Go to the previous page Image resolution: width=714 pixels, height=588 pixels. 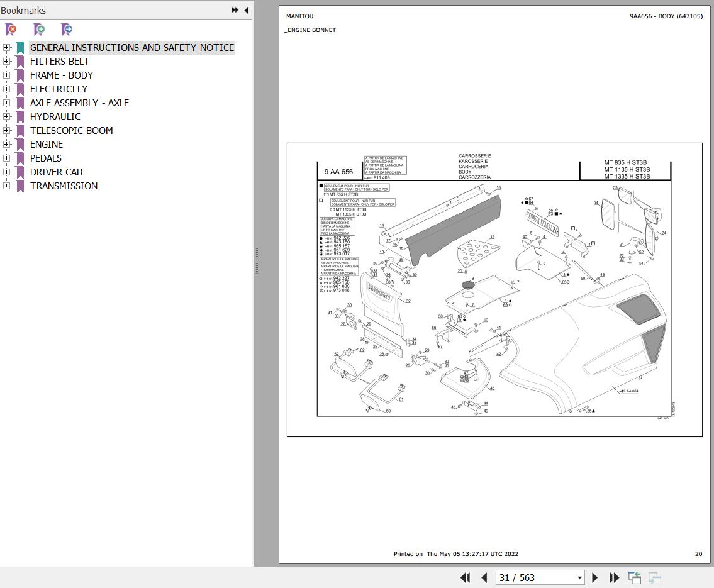tap(484, 577)
